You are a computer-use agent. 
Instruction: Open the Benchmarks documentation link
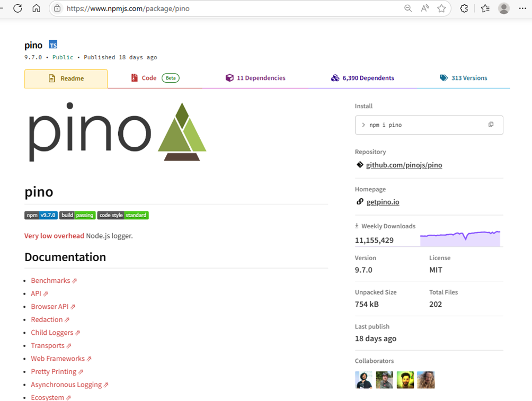[54, 281]
